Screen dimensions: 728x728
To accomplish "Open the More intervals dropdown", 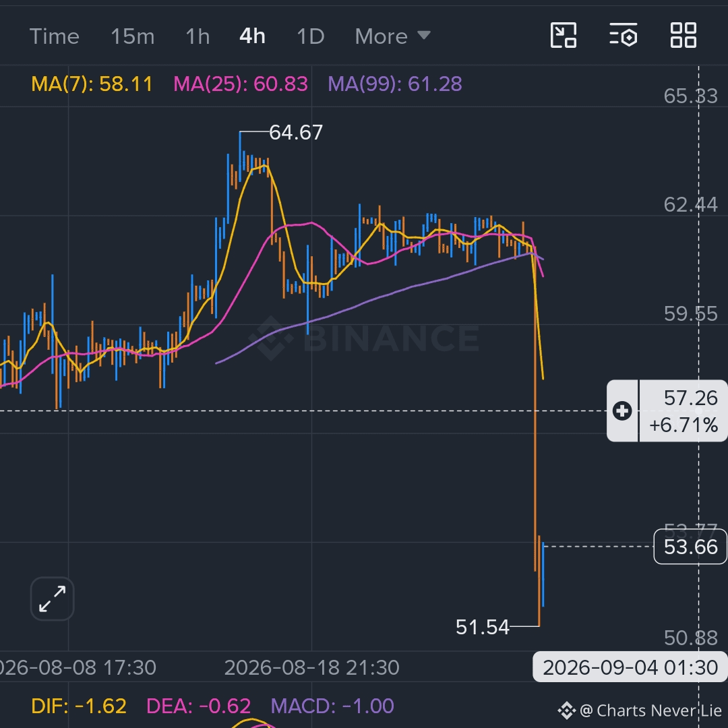I will point(392,36).
